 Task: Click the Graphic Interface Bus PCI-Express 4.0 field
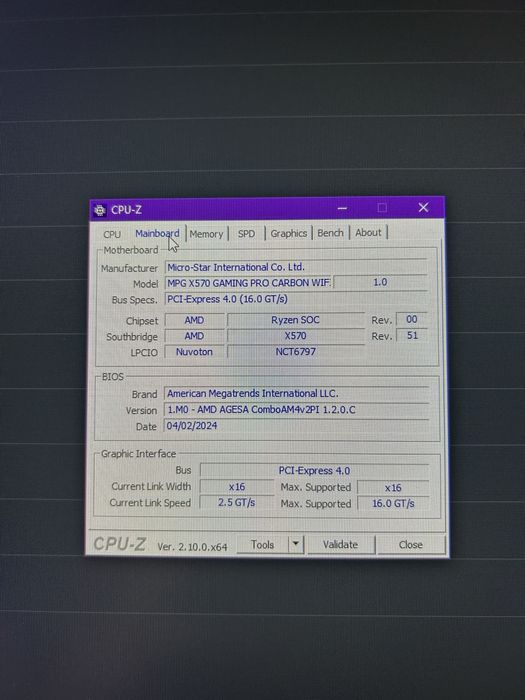click(x=314, y=471)
